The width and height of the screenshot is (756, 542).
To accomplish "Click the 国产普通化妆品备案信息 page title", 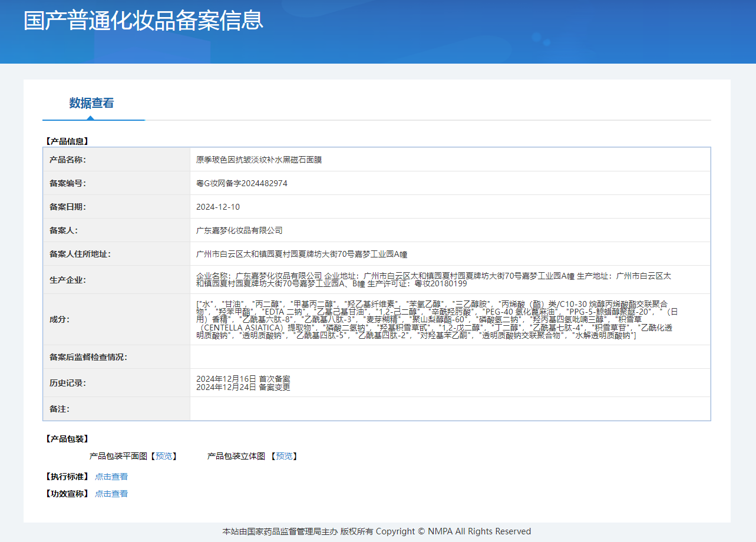I will pyautogui.click(x=143, y=21).
